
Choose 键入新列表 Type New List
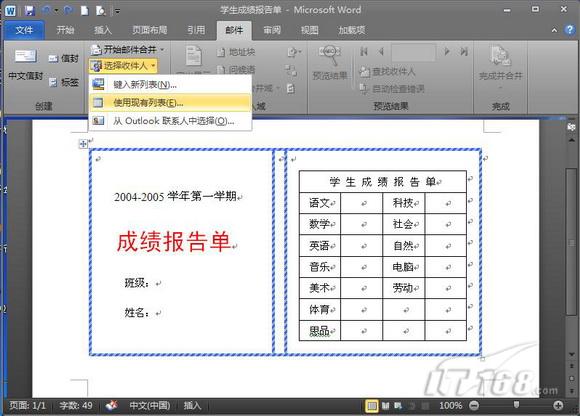point(171,85)
